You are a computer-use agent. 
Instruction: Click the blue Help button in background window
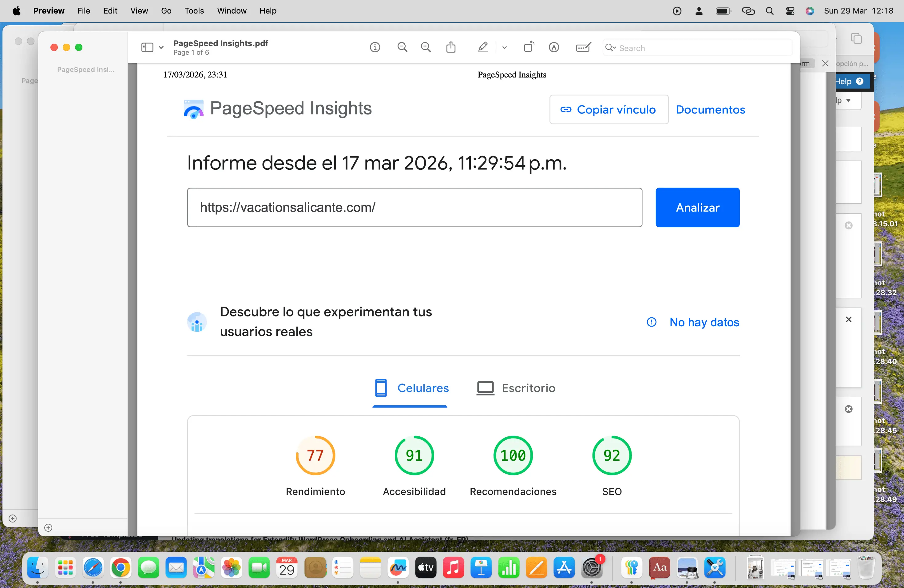[x=852, y=81]
